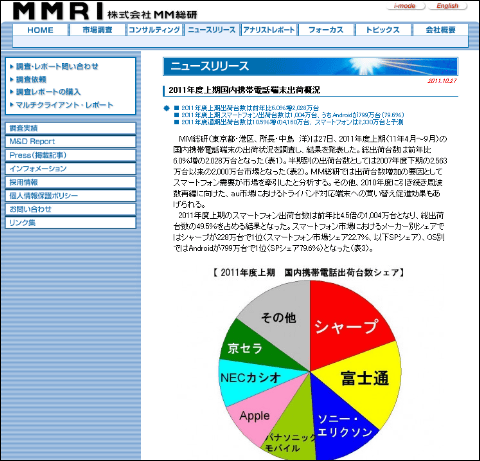
Task: Open マルチクライアント・レポート link
Action: [65, 105]
